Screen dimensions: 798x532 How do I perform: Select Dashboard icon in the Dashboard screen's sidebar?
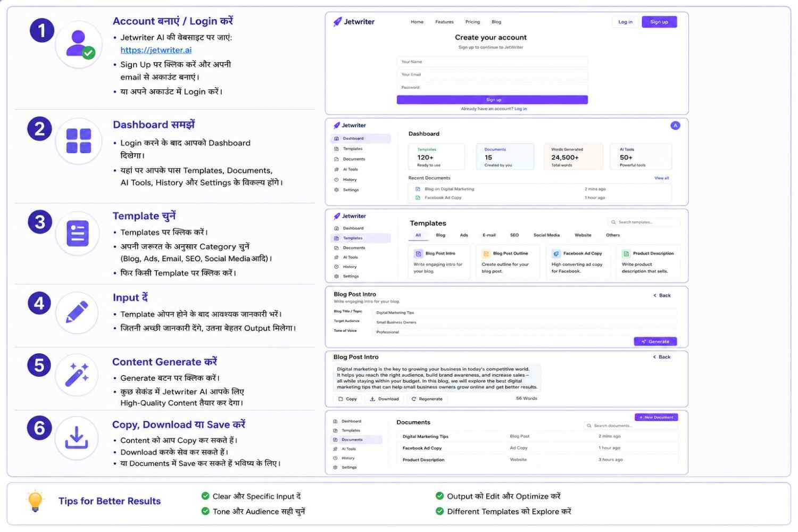click(336, 138)
